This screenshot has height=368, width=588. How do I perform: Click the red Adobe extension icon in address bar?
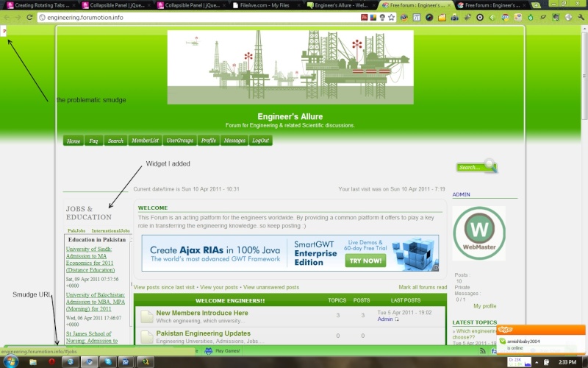click(364, 17)
